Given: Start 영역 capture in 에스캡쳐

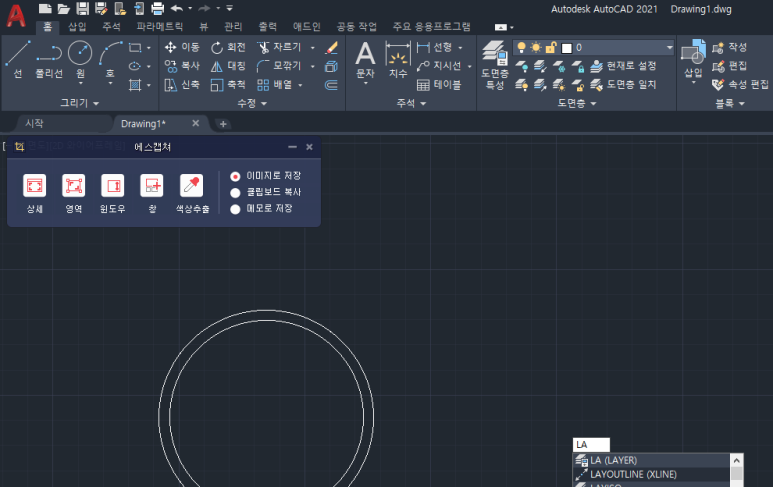Looking at the screenshot, I should [73, 193].
